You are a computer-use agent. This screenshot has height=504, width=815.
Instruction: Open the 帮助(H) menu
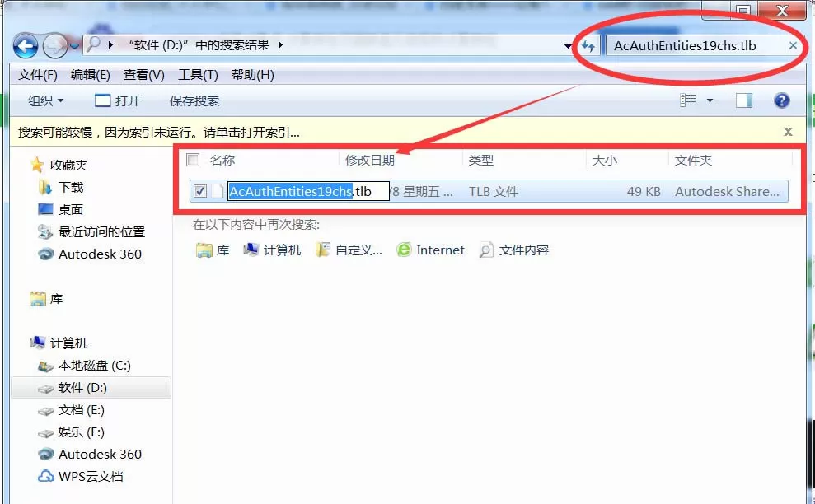click(x=253, y=75)
